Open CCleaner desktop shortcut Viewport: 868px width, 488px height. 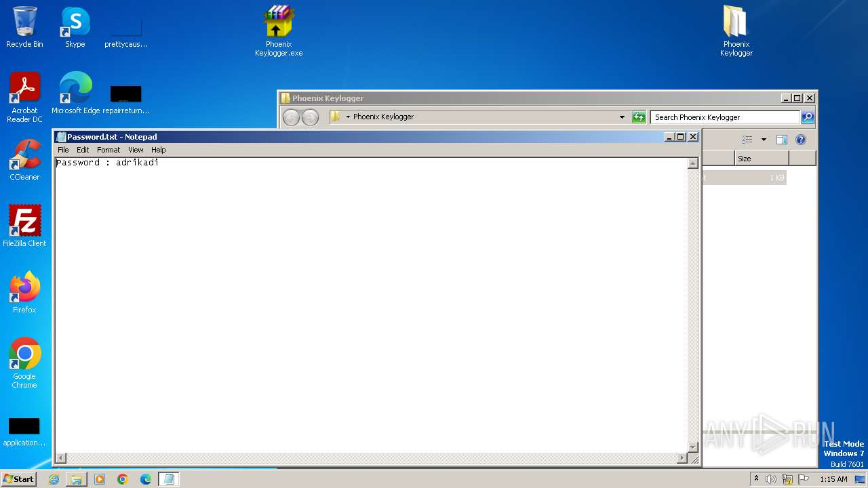point(24,160)
